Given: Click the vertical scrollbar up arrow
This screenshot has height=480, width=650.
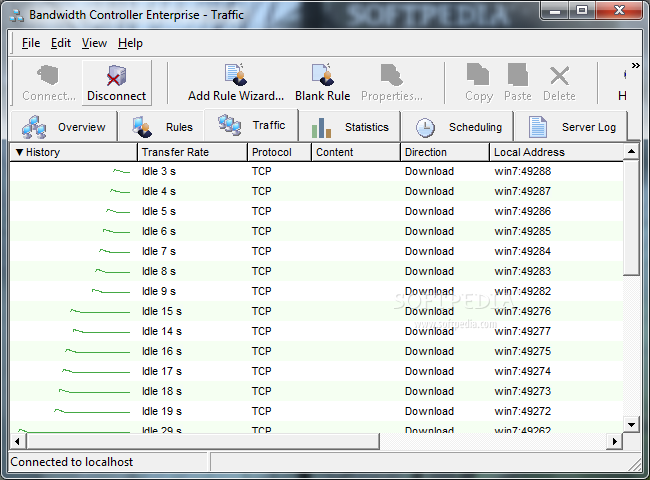Looking at the screenshot, I should click(631, 151).
